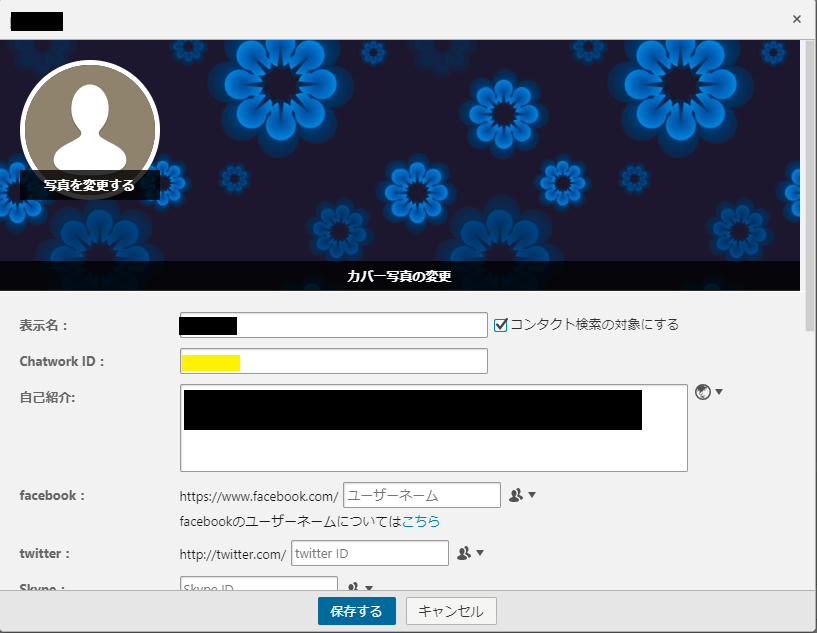Click the facebookのユーザーネームについては text
817x633 pixels.
[x=291, y=521]
